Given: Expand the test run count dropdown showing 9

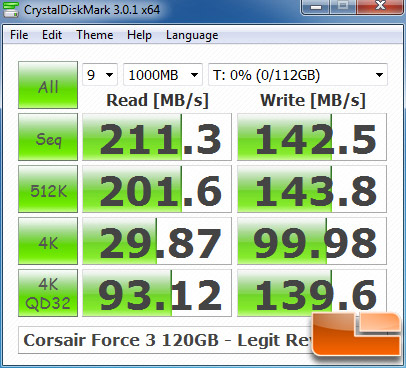Looking at the screenshot, I should tap(100, 75).
